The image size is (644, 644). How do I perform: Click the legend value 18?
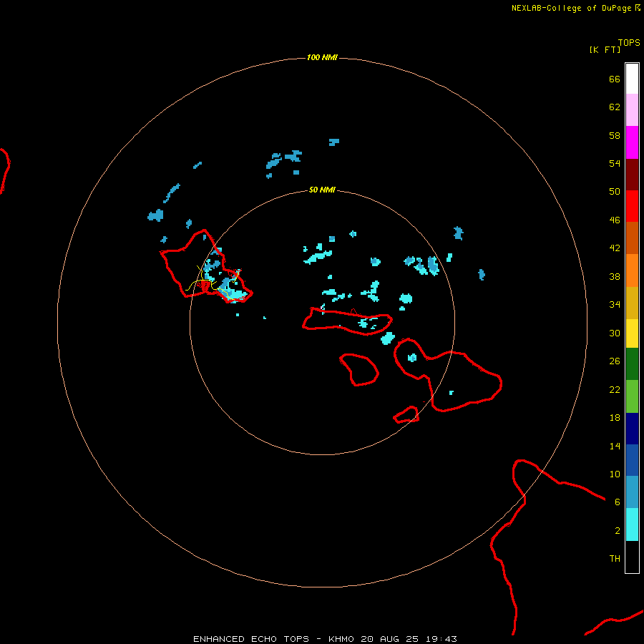(x=615, y=417)
